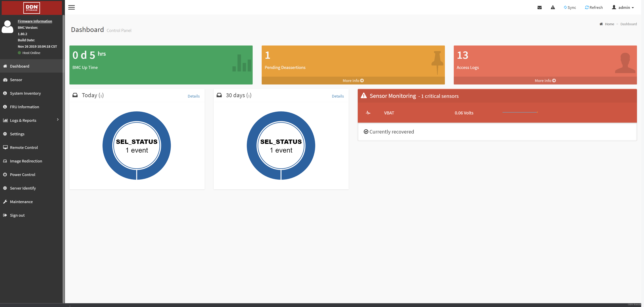
Task: Click More info on Access Logs
Action: tap(545, 80)
